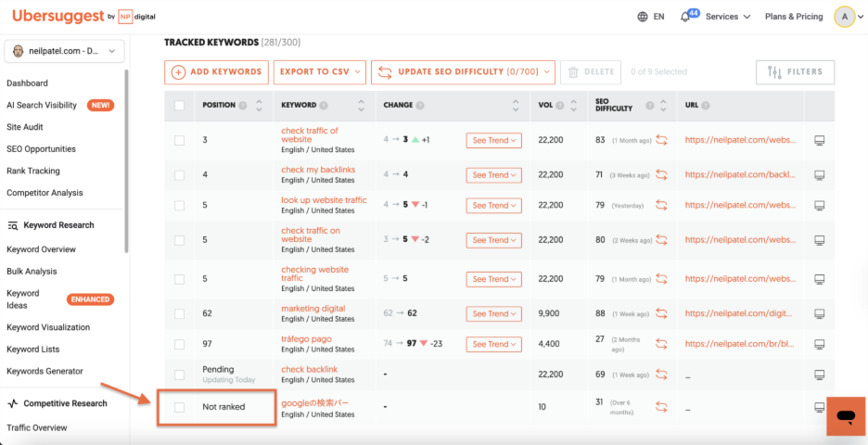The image size is (868, 445).
Task: Click desktop device icon for tráfego pago
Action: (x=820, y=344)
